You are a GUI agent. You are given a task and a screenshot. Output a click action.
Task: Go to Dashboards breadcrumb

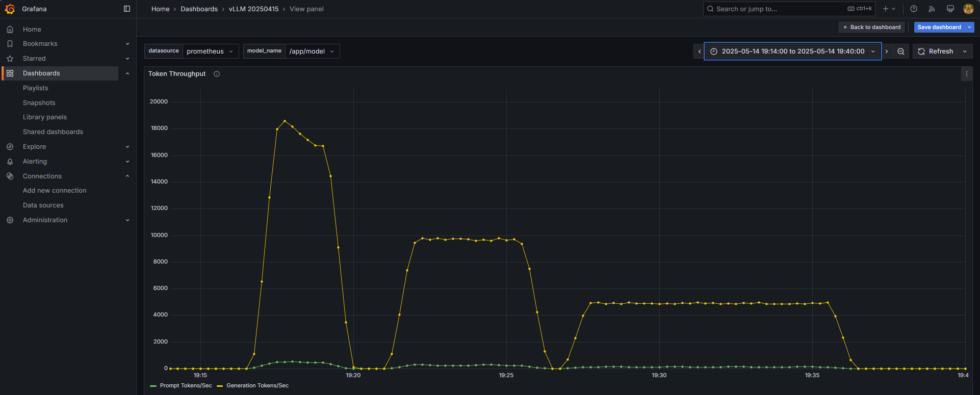pyautogui.click(x=199, y=9)
